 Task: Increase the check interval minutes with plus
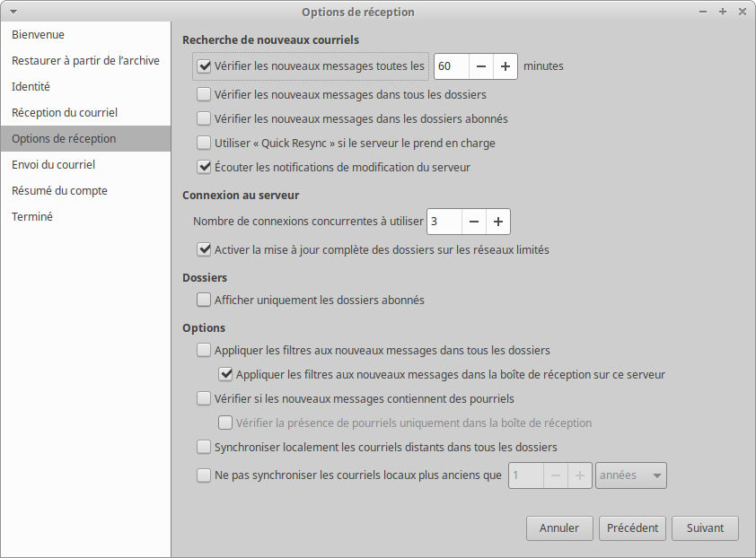coord(505,66)
